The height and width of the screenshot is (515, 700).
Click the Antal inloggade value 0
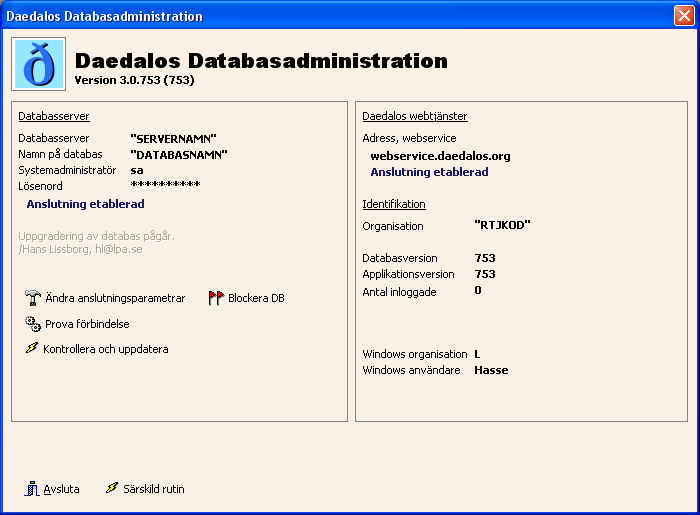point(478,291)
